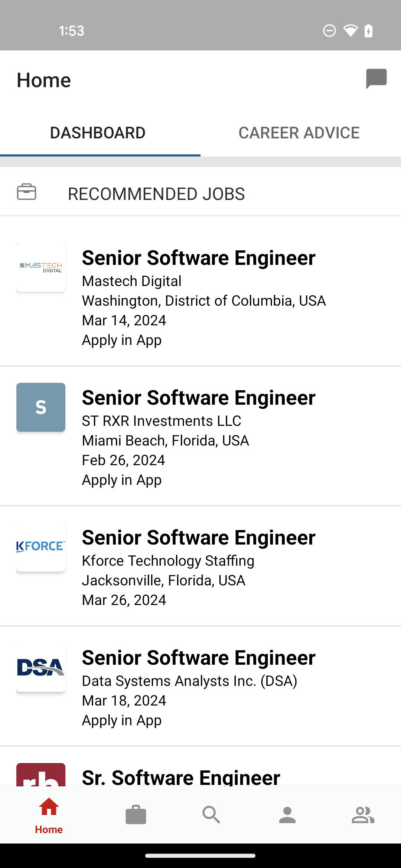Open the messages chat icon
The width and height of the screenshot is (401, 868).
click(x=376, y=79)
